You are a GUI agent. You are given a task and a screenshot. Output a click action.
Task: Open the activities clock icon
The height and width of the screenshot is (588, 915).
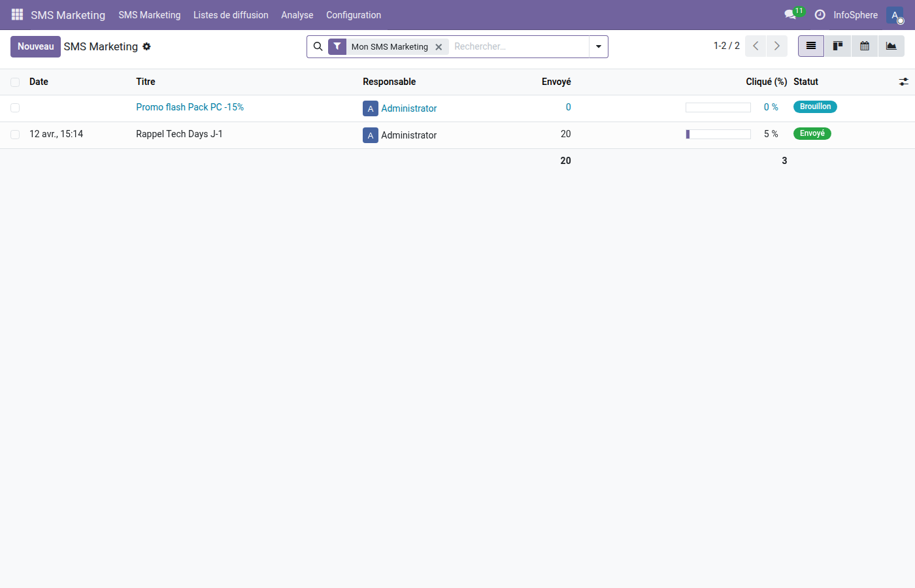820,14
